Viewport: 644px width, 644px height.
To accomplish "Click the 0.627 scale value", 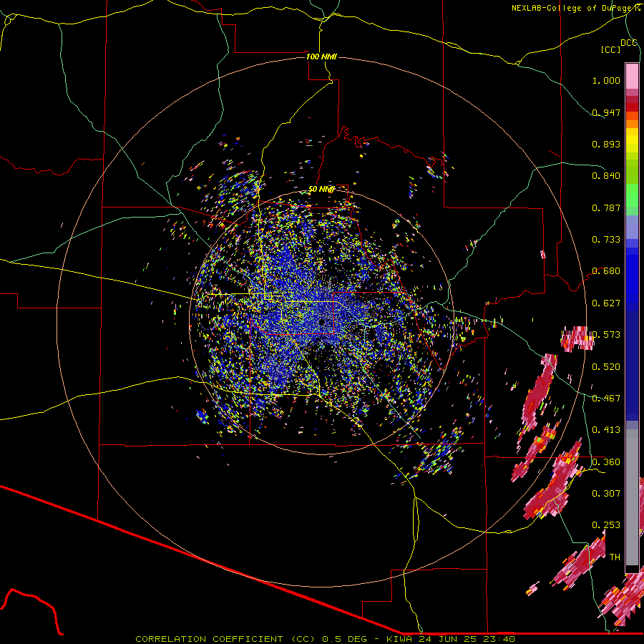I will point(606,303).
